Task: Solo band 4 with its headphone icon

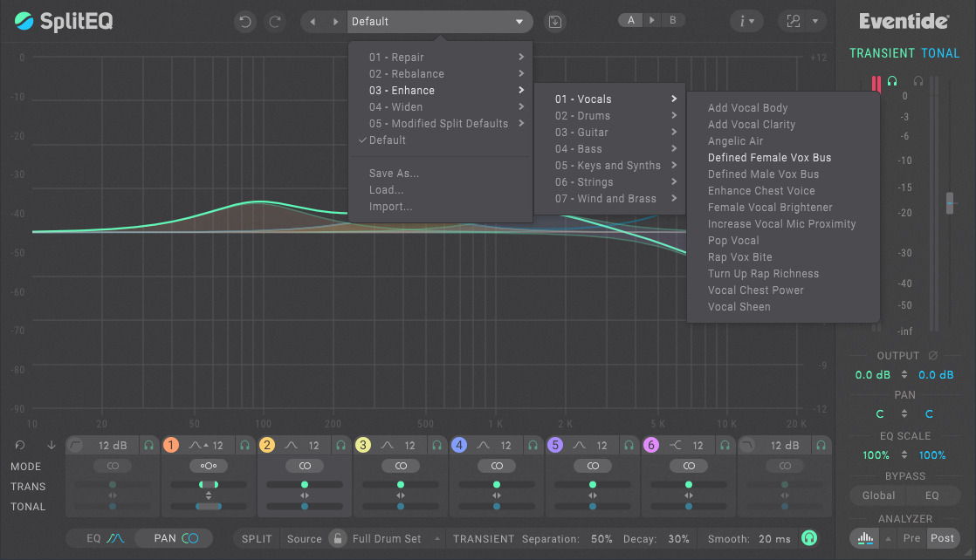Action: click(x=533, y=446)
